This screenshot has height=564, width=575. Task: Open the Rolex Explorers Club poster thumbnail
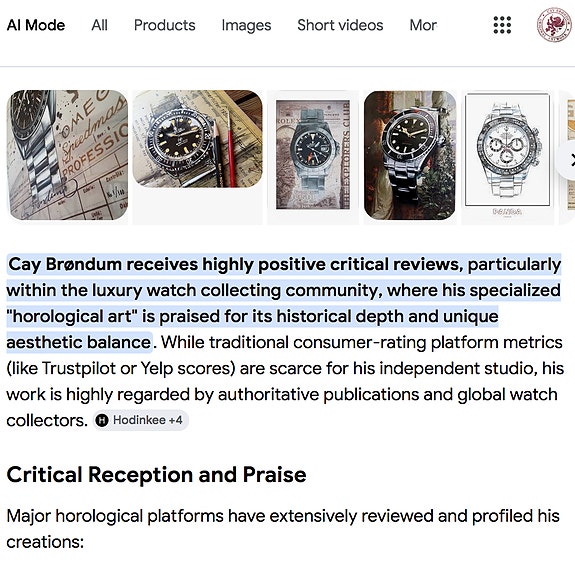point(313,154)
